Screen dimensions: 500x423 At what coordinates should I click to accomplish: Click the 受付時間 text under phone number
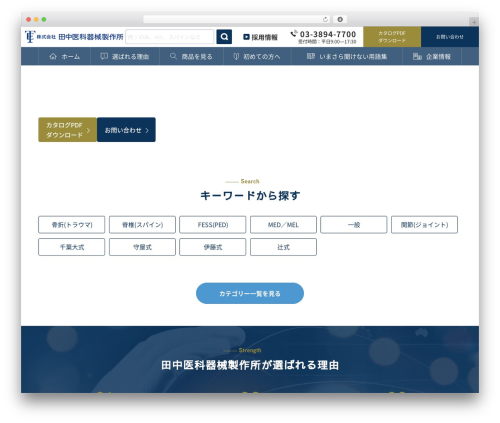pyautogui.click(x=327, y=42)
